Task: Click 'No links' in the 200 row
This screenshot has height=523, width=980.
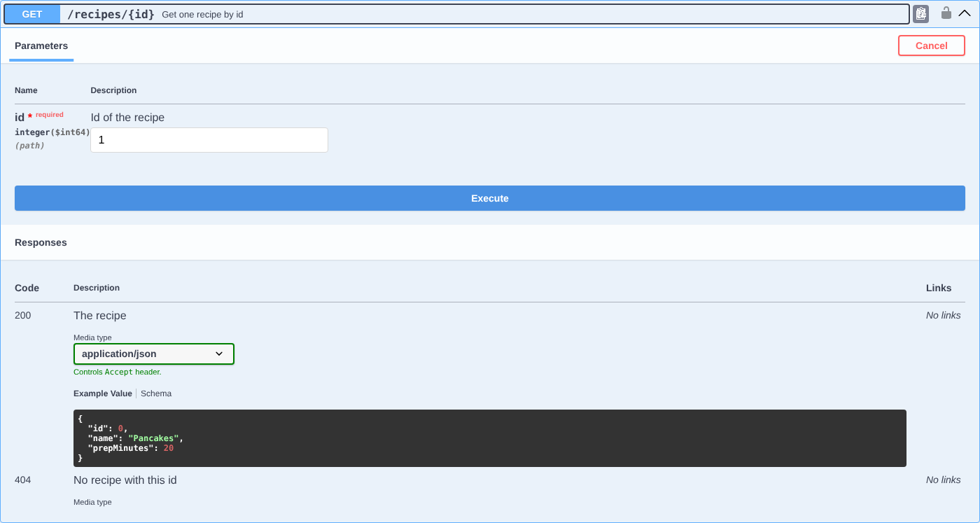Action: [x=944, y=316]
